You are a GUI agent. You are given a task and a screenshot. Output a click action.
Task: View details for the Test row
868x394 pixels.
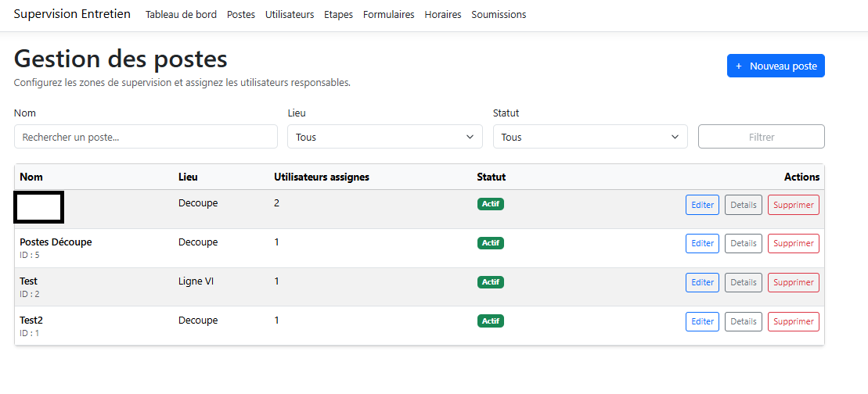point(743,282)
